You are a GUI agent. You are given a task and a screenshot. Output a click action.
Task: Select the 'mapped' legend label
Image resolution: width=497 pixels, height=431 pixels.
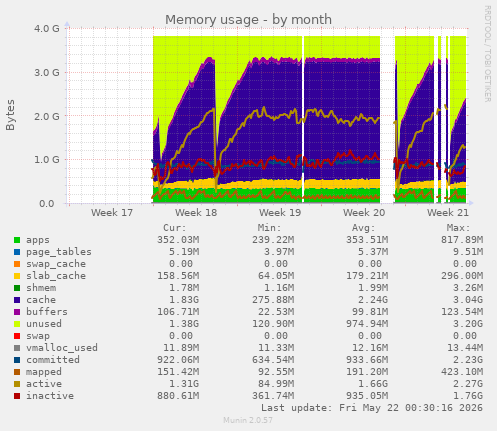tap(44, 372)
